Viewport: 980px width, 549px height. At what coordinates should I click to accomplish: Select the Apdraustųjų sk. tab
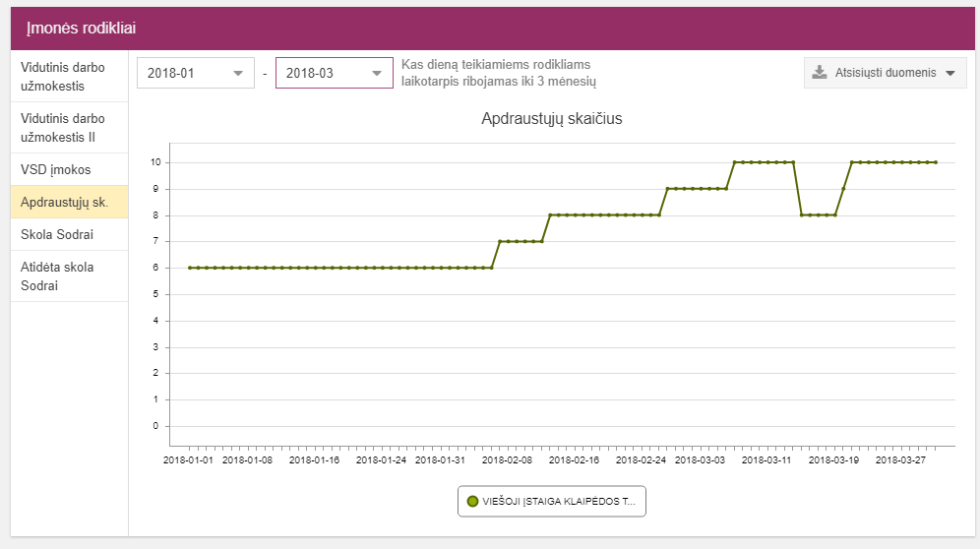(64, 203)
